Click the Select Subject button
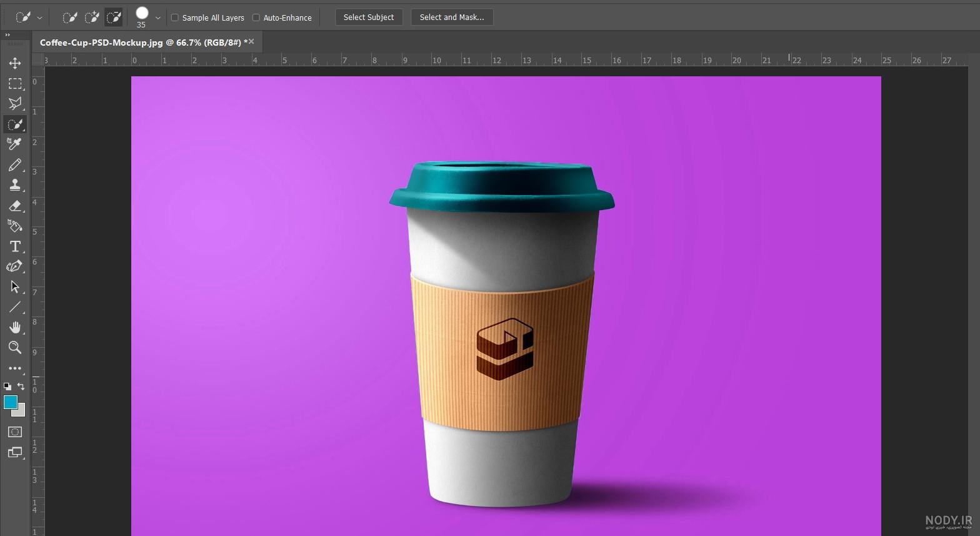The image size is (980, 536). 369,18
